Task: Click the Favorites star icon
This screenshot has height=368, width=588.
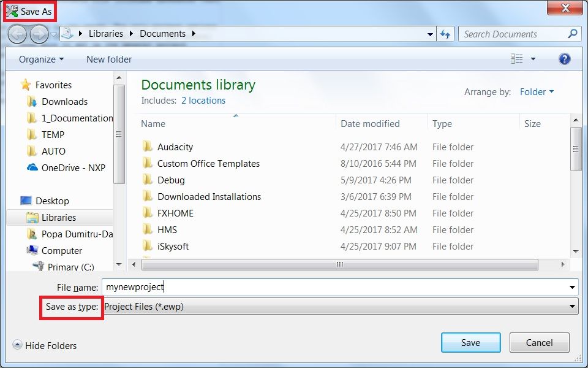Action: tap(26, 85)
